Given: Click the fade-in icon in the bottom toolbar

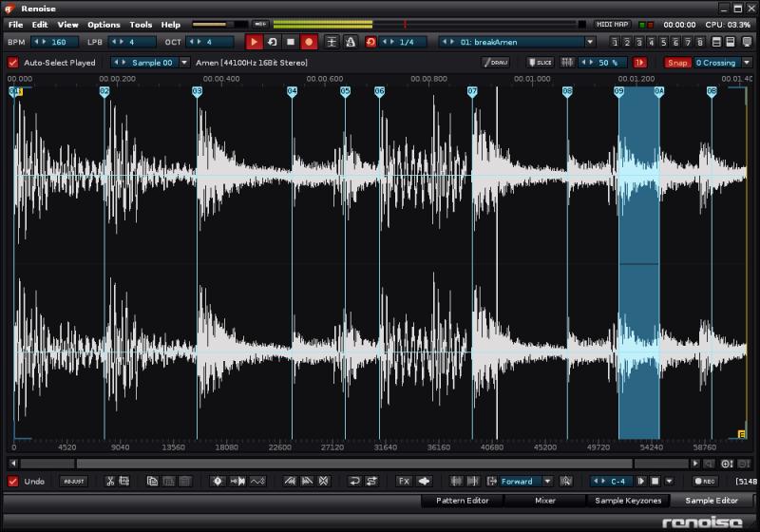Looking at the screenshot, I should [x=290, y=481].
